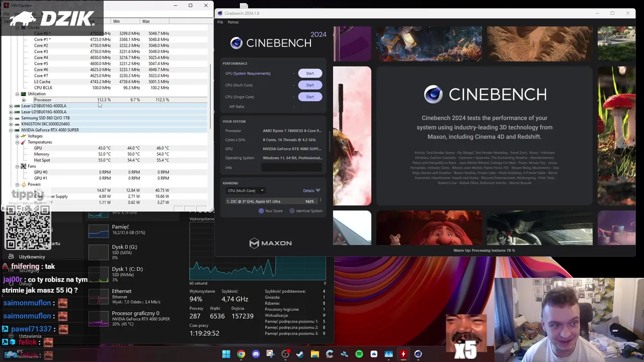
Task: Open the Plik menu in Cinebench
Action: (220, 22)
